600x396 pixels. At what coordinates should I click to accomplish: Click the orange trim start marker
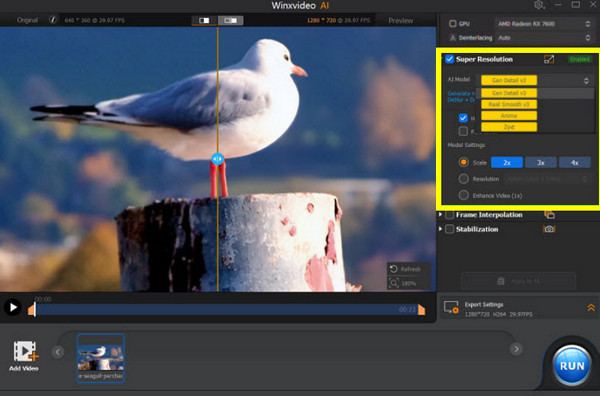click(32, 309)
